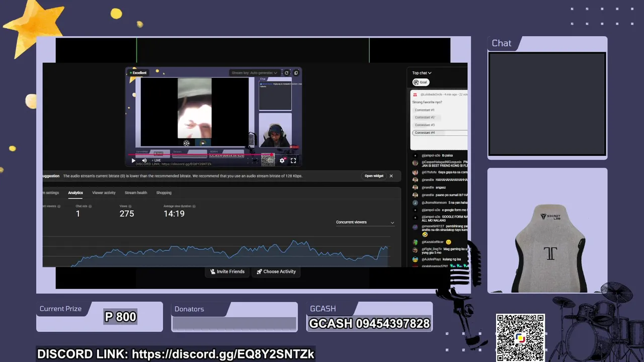
Task: Click the Goal chip in chat
Action: pos(421,82)
